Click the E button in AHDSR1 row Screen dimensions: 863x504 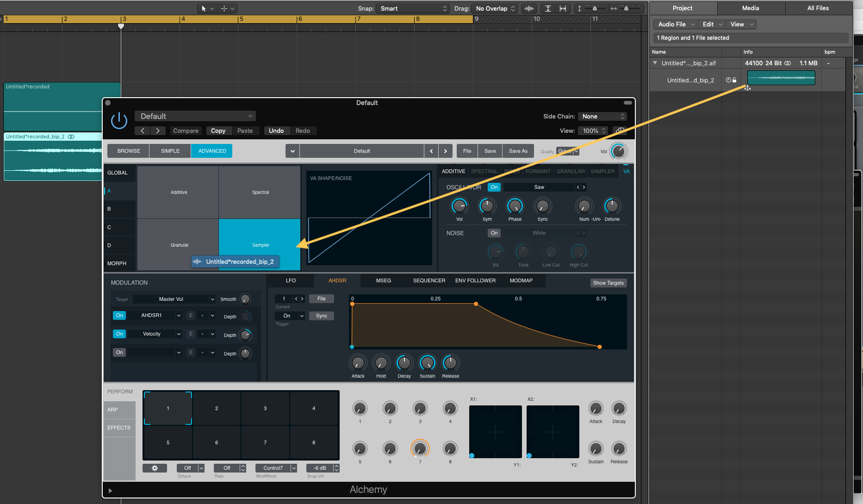(x=191, y=316)
